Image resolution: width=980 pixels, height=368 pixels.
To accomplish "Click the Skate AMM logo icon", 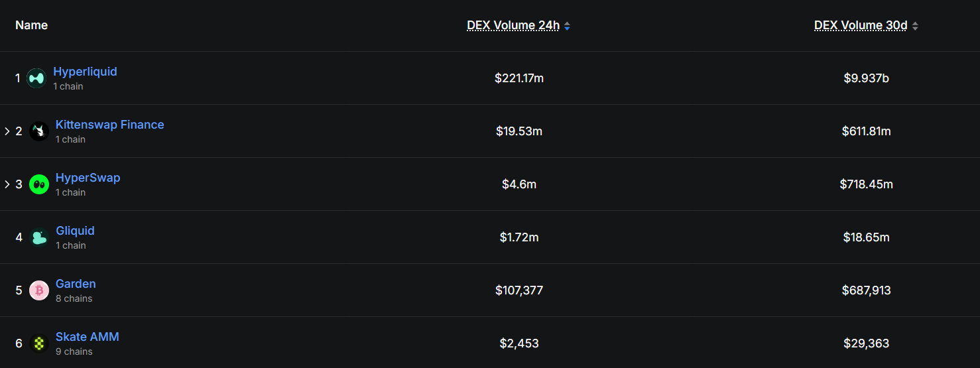I will [x=39, y=343].
